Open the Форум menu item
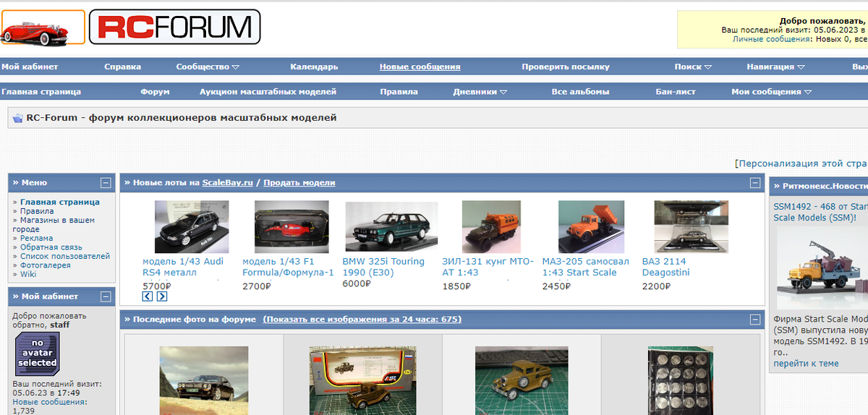This screenshot has width=868, height=415. (x=155, y=92)
